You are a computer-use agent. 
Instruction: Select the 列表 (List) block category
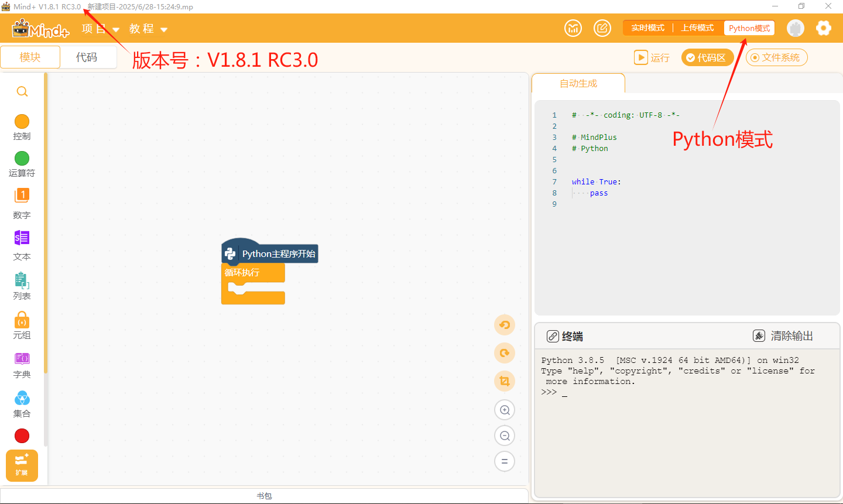(x=22, y=286)
